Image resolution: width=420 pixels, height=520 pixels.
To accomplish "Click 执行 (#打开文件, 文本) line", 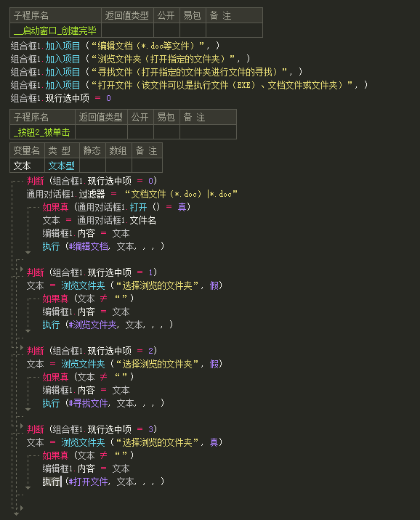I will tap(103, 482).
